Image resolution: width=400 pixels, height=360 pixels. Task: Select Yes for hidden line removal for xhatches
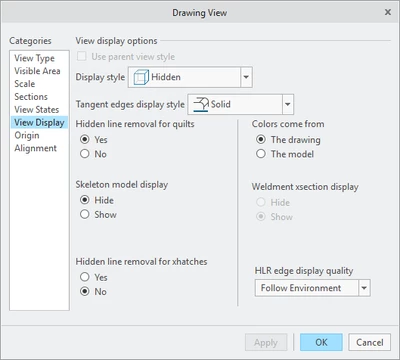click(85, 277)
